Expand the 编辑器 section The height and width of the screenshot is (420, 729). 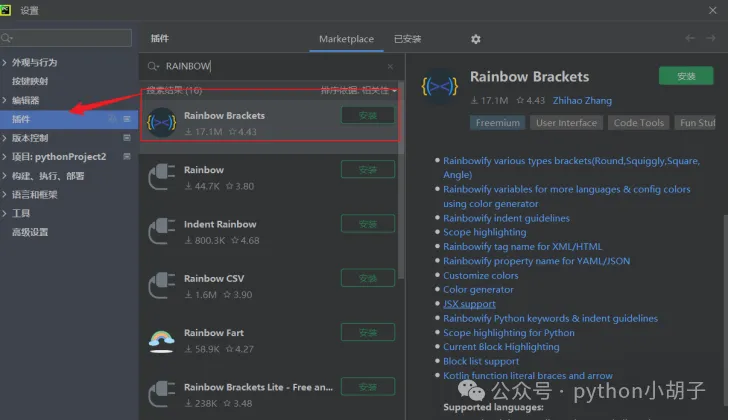pos(4,100)
